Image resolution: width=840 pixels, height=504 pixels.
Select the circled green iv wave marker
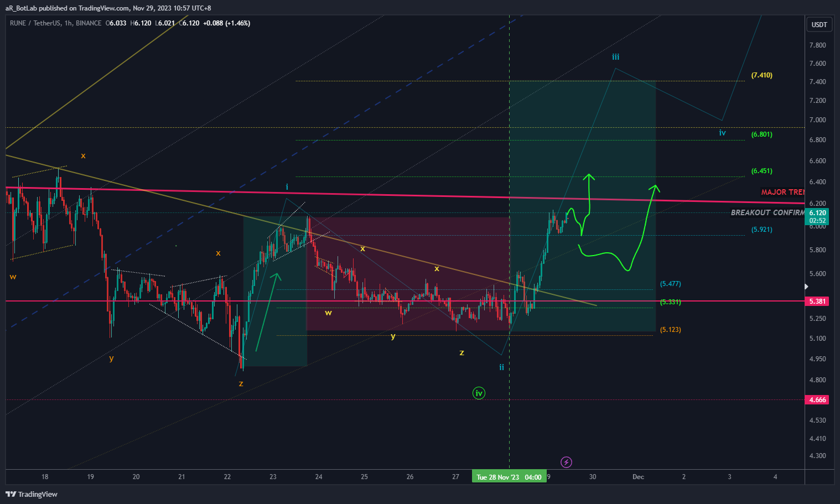(479, 393)
